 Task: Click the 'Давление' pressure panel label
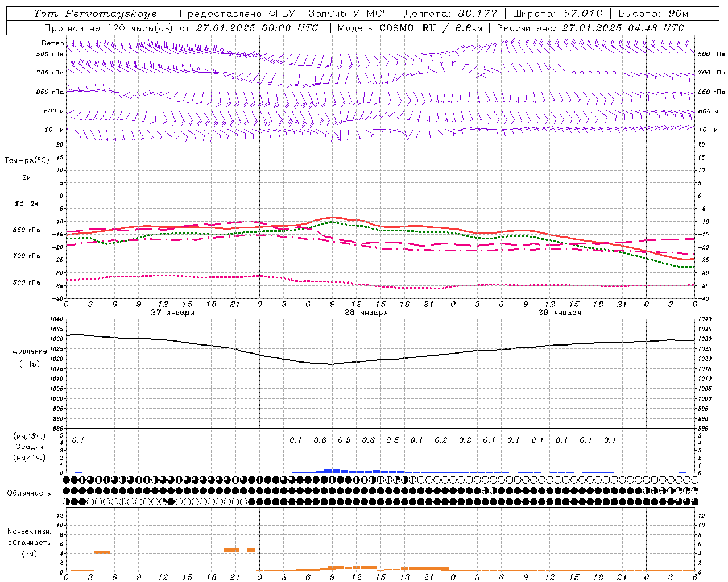[28, 351]
